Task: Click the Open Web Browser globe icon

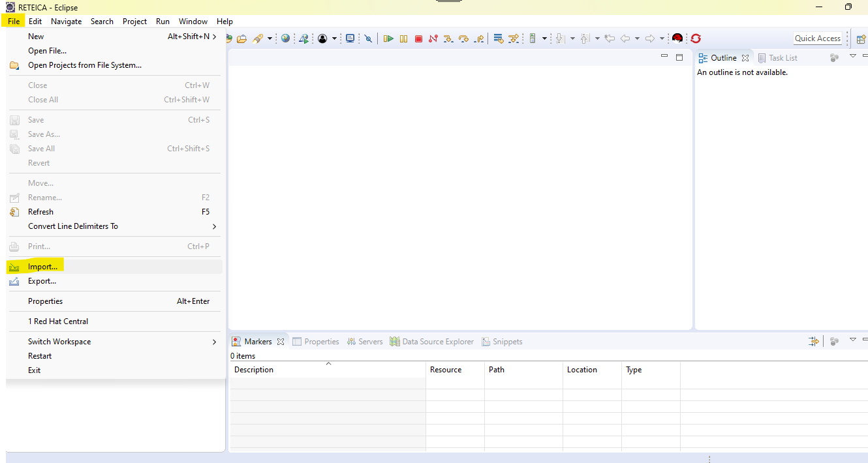Action: (285, 38)
